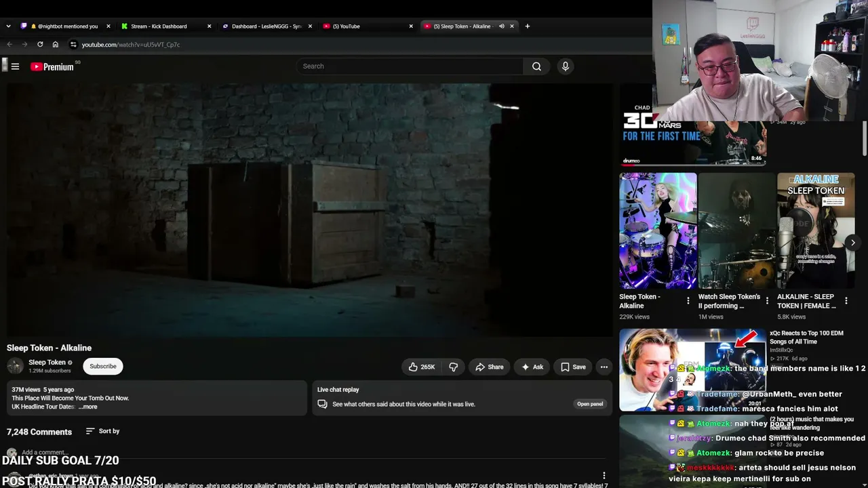Go to YouTube Premium home logo
868x488 pixels.
(52, 66)
